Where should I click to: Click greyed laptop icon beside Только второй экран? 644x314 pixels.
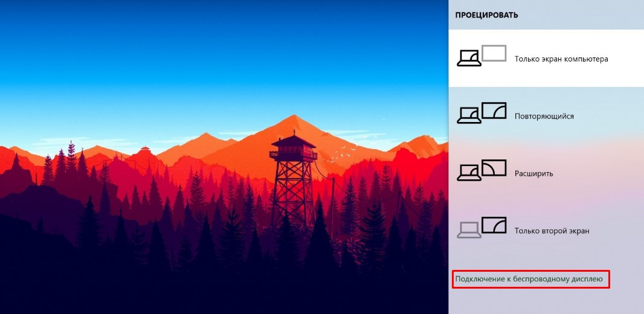click(x=469, y=230)
